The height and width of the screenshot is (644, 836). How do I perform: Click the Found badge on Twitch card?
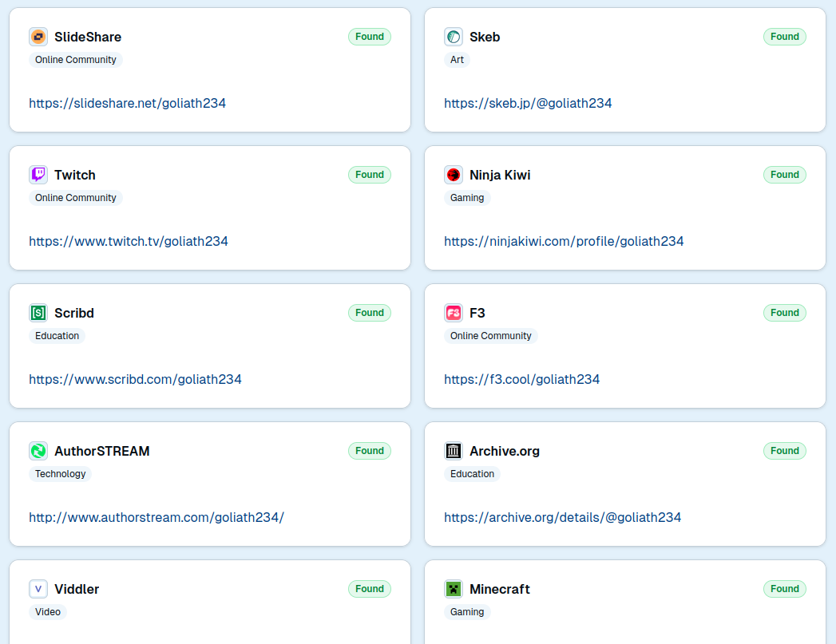370,175
